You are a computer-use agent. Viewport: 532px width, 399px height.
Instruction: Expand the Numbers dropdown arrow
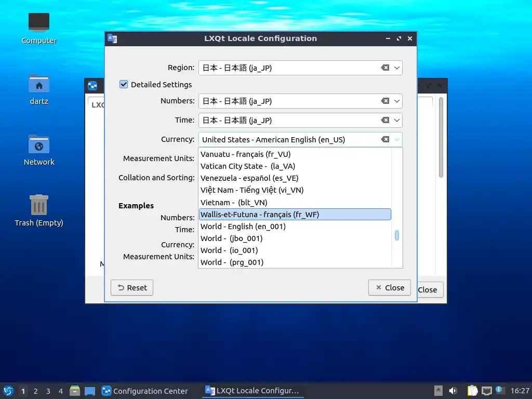click(x=396, y=101)
